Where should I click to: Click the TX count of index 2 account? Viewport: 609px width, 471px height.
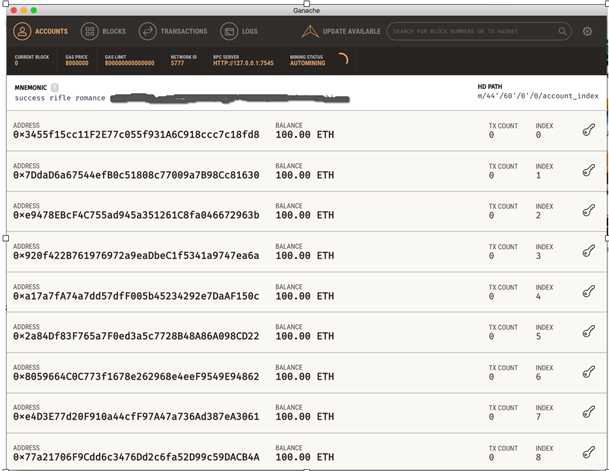pyautogui.click(x=491, y=216)
